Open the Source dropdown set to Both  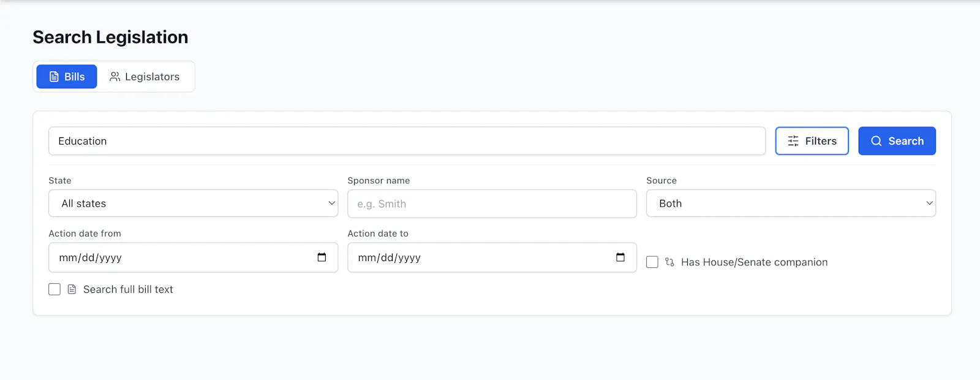(x=791, y=203)
